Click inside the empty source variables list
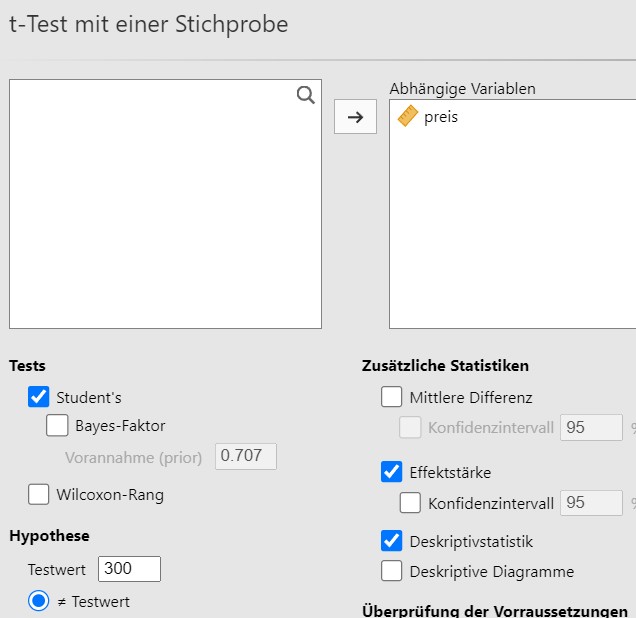The image size is (636, 618). pos(165,204)
